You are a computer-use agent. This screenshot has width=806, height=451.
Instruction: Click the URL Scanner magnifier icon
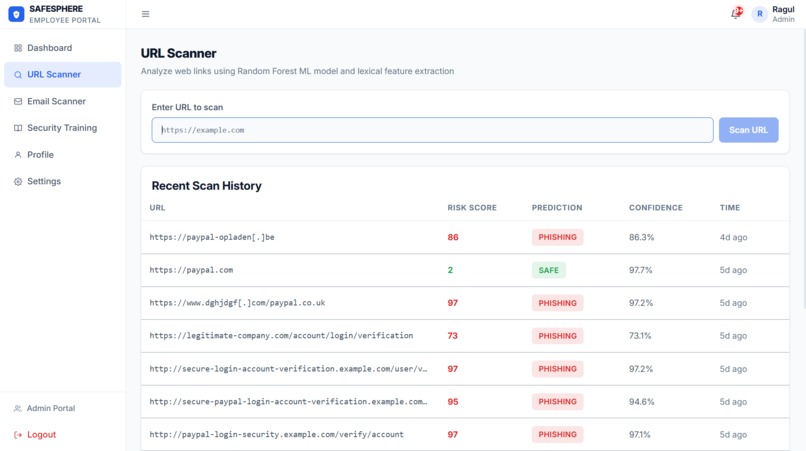(x=18, y=75)
